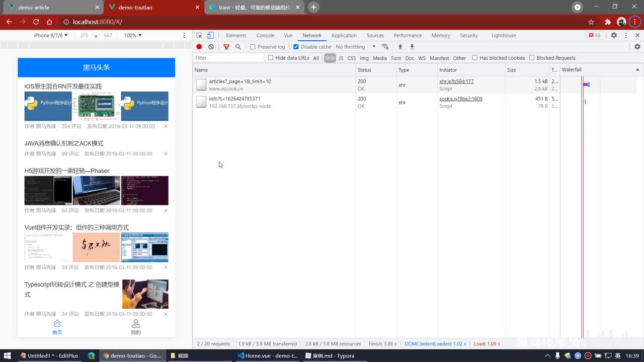The width and height of the screenshot is (644, 362).
Task: Select the CSS filter type
Action: (352, 58)
